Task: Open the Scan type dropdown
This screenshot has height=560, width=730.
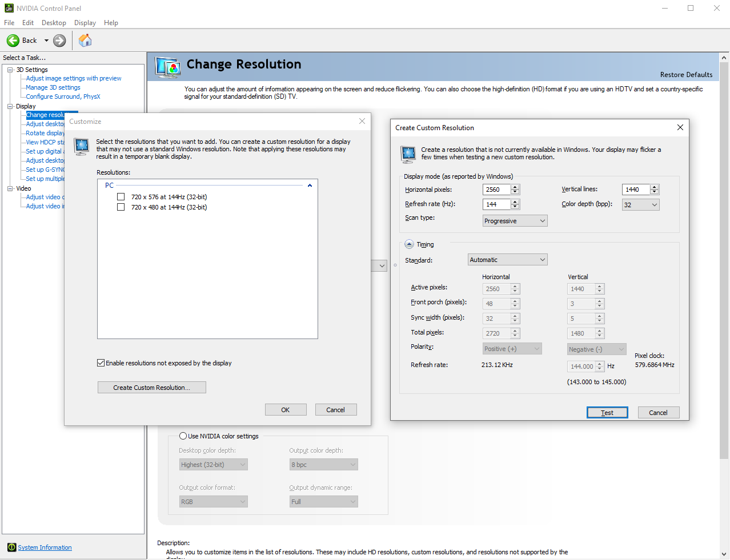Action: 515,221
